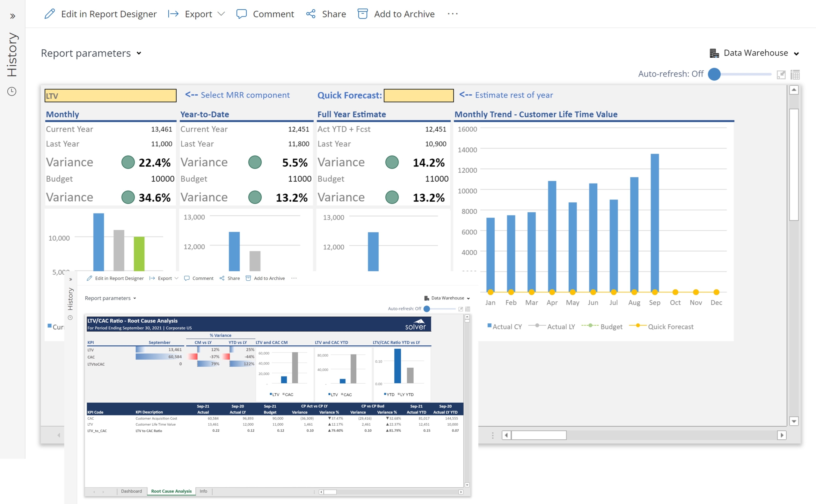
Task: Click the Share icon in top toolbar
Action: pyautogui.click(x=311, y=14)
